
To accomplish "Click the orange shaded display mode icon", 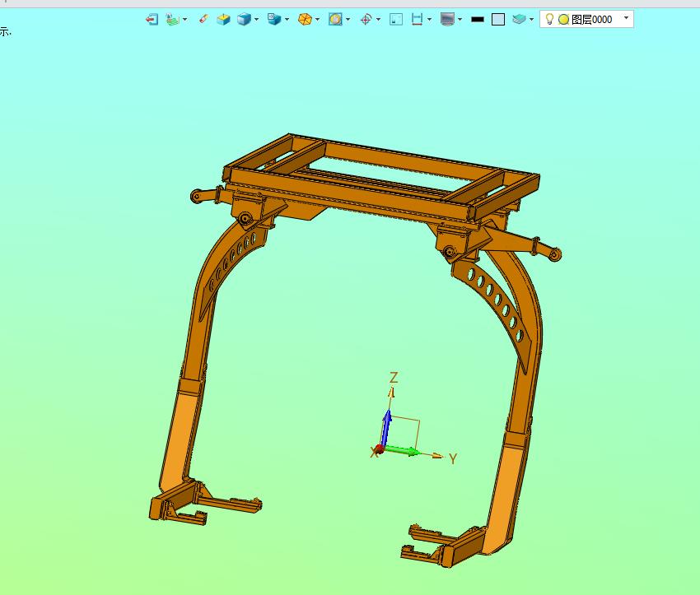I will (305, 20).
